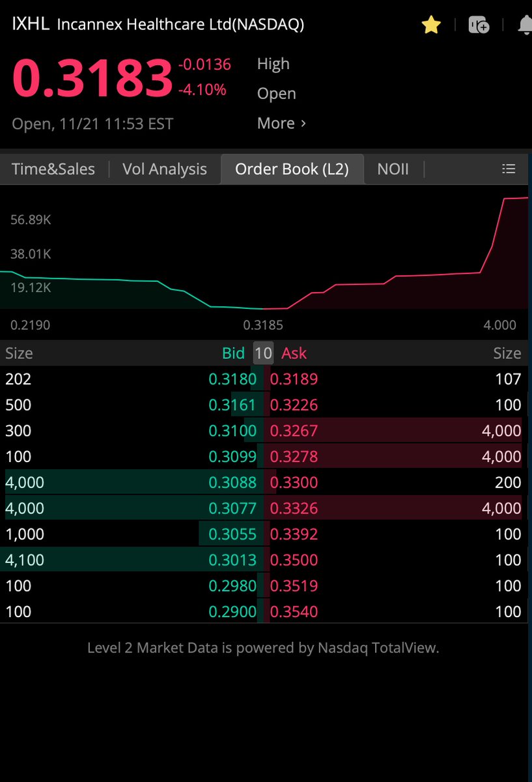Screen dimensions: 532x782
Task: Click the bid size 1,000
Action: pos(25,534)
